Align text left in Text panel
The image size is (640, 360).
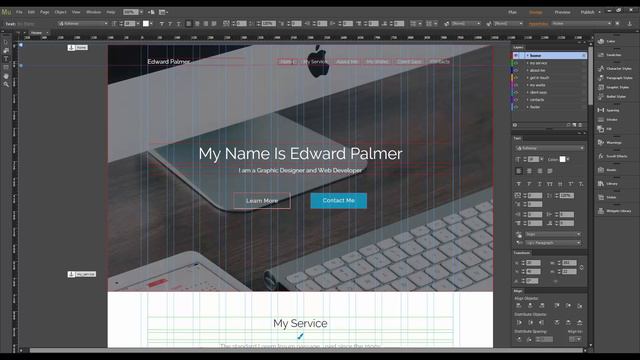tap(519, 171)
